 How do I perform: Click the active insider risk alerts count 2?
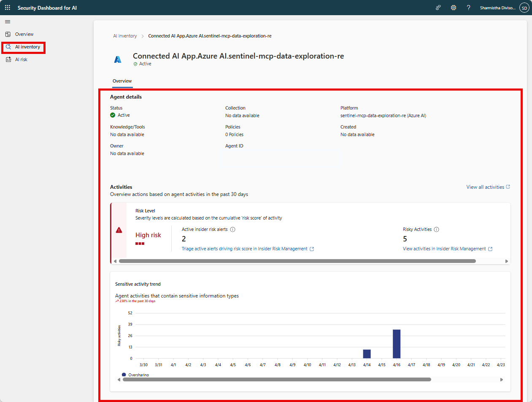184,239
